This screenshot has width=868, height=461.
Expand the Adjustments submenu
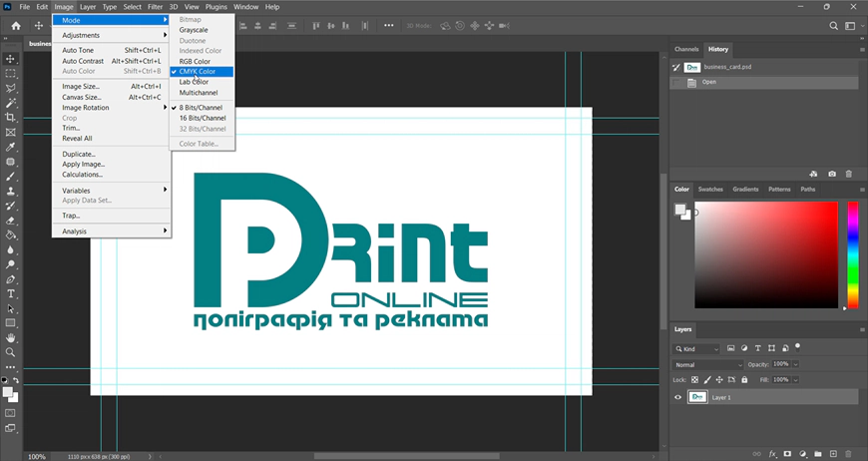112,35
